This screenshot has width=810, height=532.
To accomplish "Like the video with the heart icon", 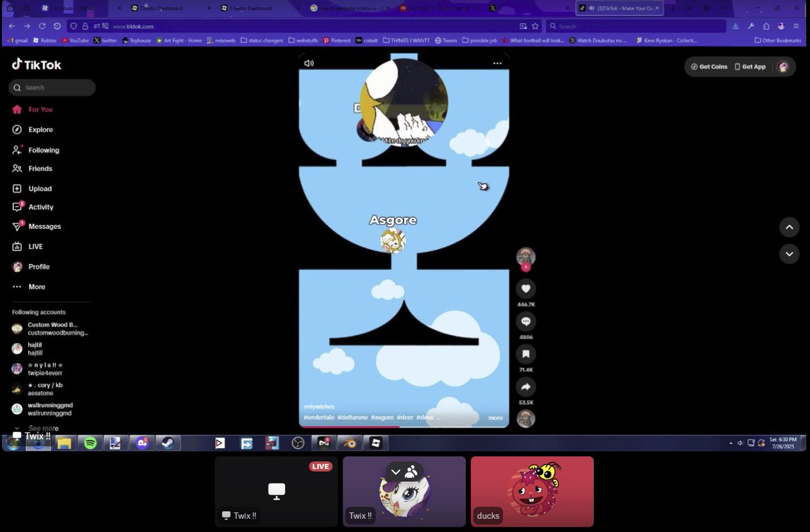I will (526, 289).
